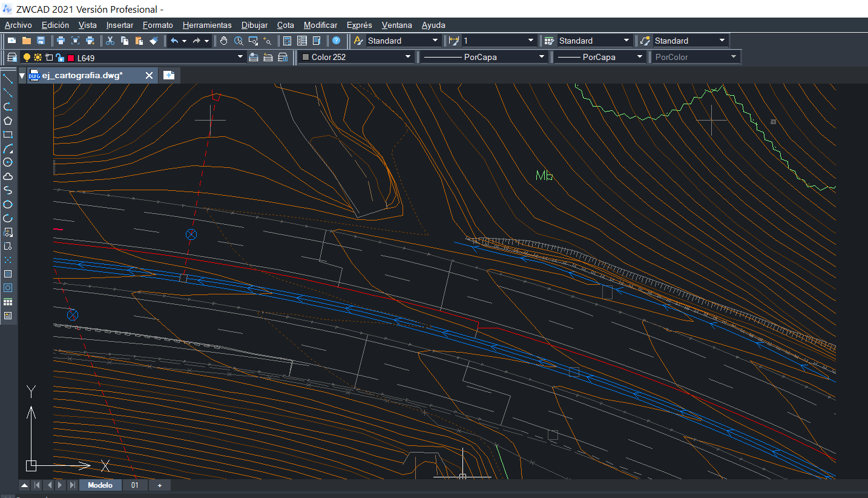Select the Polygon drawing tool
The width and height of the screenshot is (868, 498).
8,121
